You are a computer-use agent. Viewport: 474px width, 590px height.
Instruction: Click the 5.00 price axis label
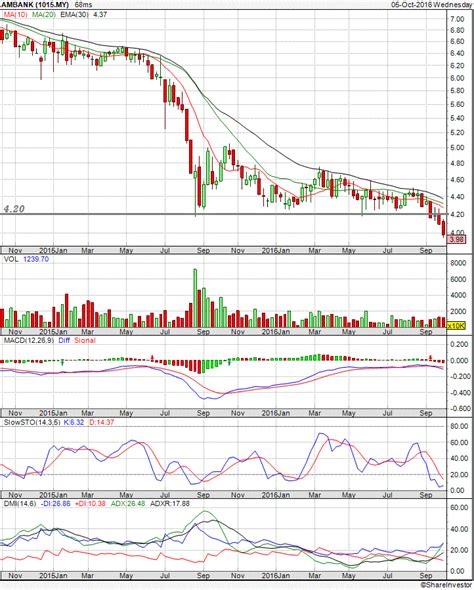click(x=457, y=148)
